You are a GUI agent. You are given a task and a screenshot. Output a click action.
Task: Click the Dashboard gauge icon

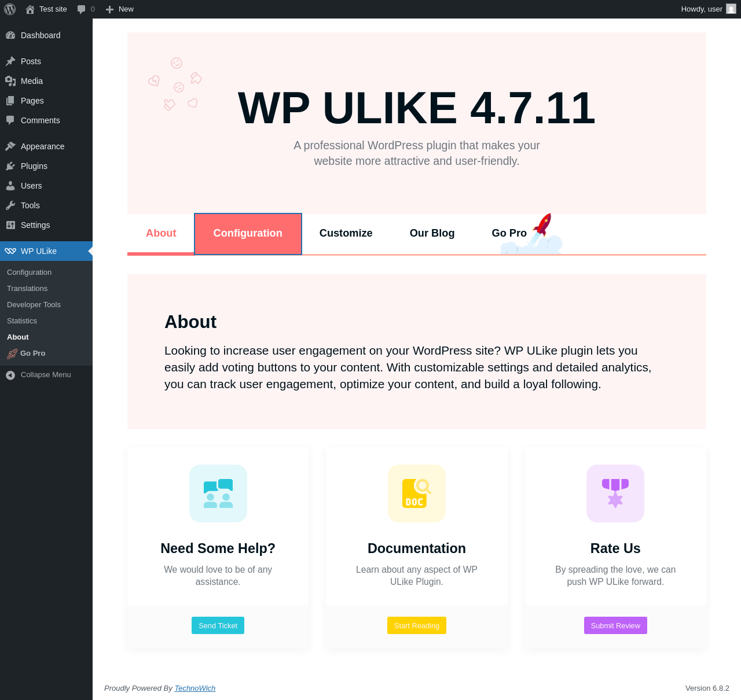[x=10, y=35]
